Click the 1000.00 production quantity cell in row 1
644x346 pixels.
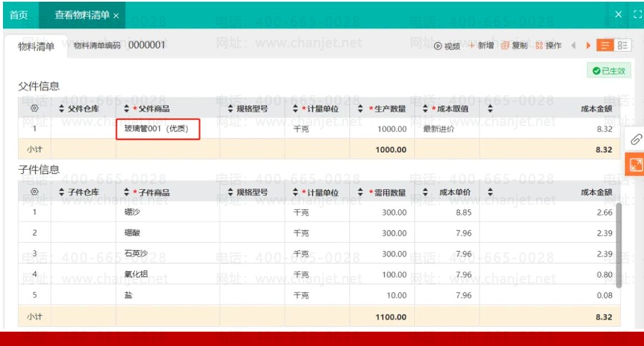point(382,129)
